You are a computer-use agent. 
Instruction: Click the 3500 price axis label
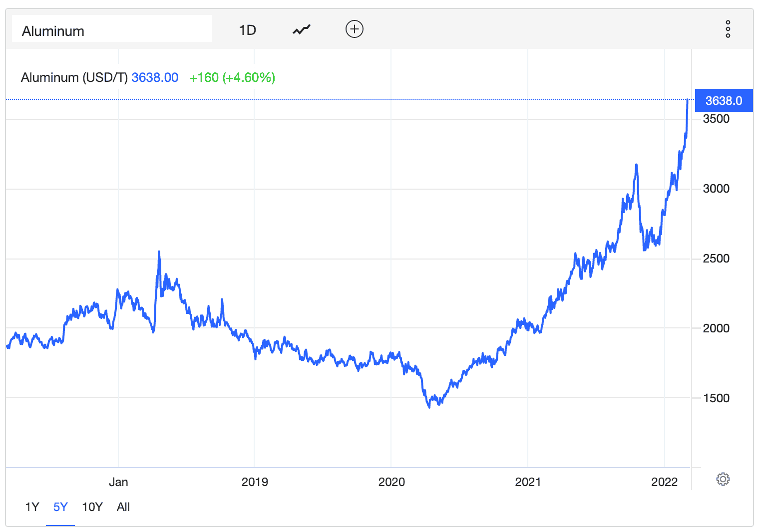click(716, 119)
